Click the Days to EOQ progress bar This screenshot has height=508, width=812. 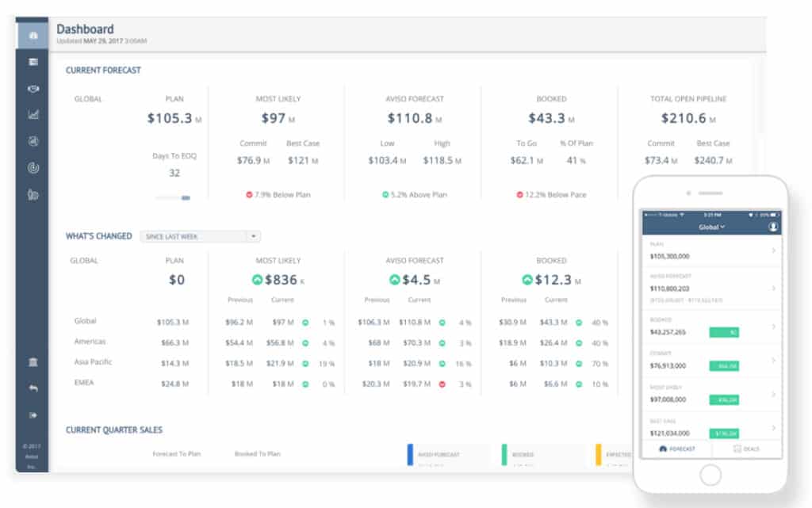coord(174,197)
